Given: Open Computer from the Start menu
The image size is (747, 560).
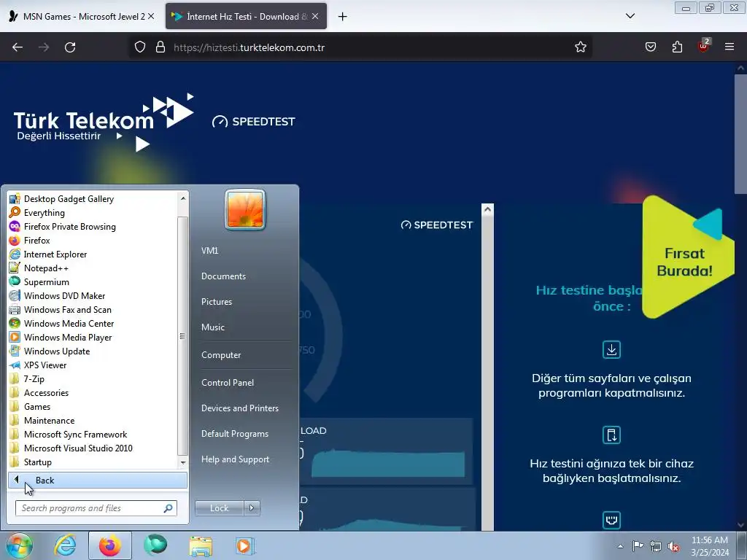Looking at the screenshot, I should pos(221,355).
